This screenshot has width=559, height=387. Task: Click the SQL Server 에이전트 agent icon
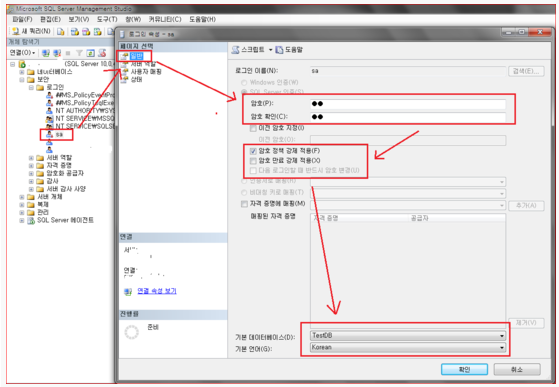(x=31, y=221)
